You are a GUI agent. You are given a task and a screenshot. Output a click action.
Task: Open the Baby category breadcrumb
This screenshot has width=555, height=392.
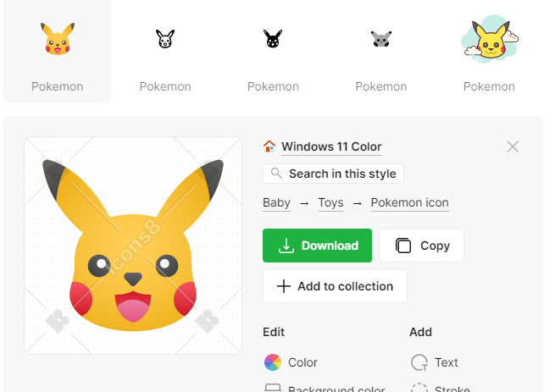(x=276, y=202)
